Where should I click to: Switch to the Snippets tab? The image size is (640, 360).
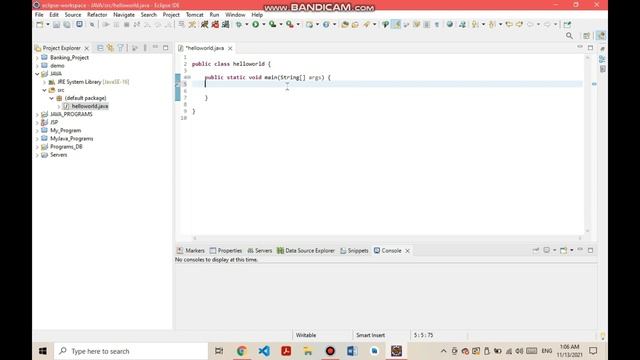354,251
